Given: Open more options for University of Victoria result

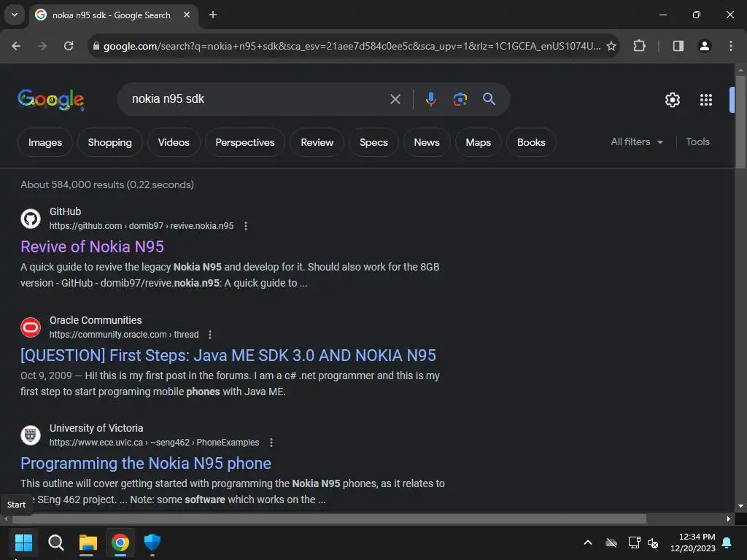Looking at the screenshot, I should 271,443.
